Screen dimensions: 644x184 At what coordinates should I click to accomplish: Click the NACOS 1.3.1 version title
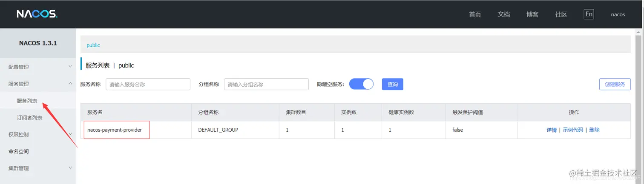pos(38,43)
